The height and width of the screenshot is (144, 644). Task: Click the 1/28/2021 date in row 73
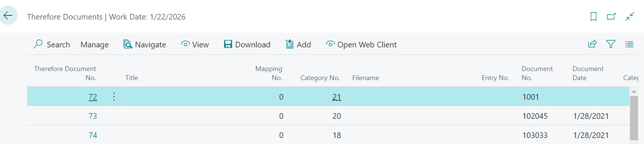coord(591,116)
